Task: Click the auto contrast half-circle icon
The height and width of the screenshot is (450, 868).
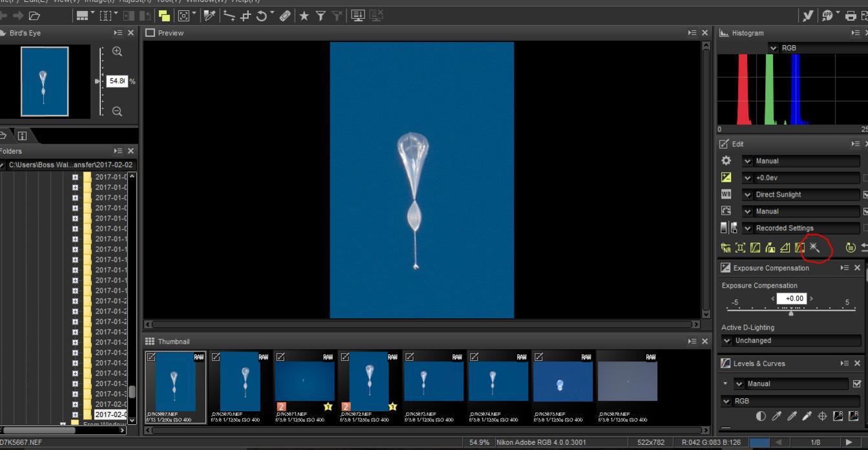Action: point(761,416)
